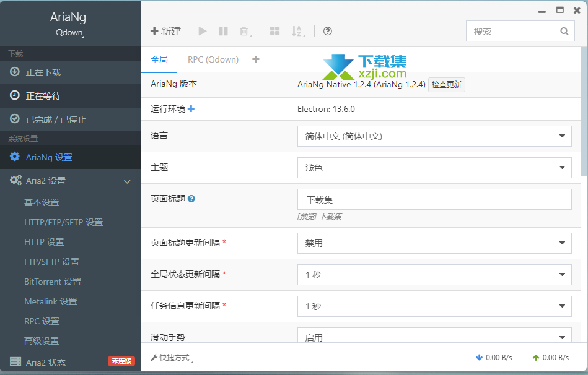Screen dimensions: 588x375
Task: Open HTTP/FTP/SFTP 设置
Action: pyautogui.click(x=63, y=222)
